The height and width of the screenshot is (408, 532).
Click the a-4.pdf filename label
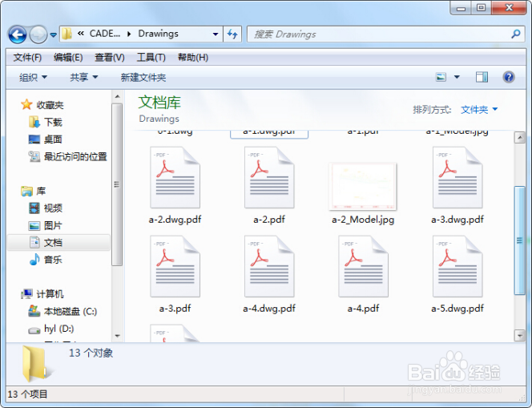[363, 309]
